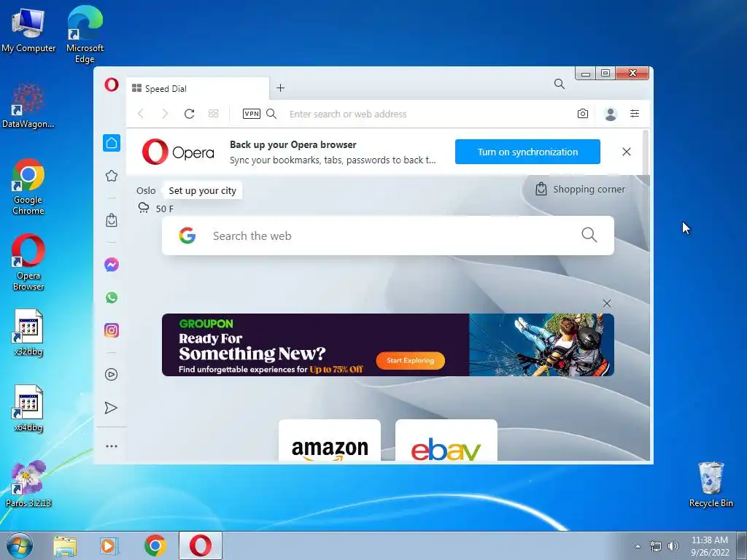Screen dimensions: 747x560
Task: Click Start Exploring on Groupon ad
Action: pos(410,360)
